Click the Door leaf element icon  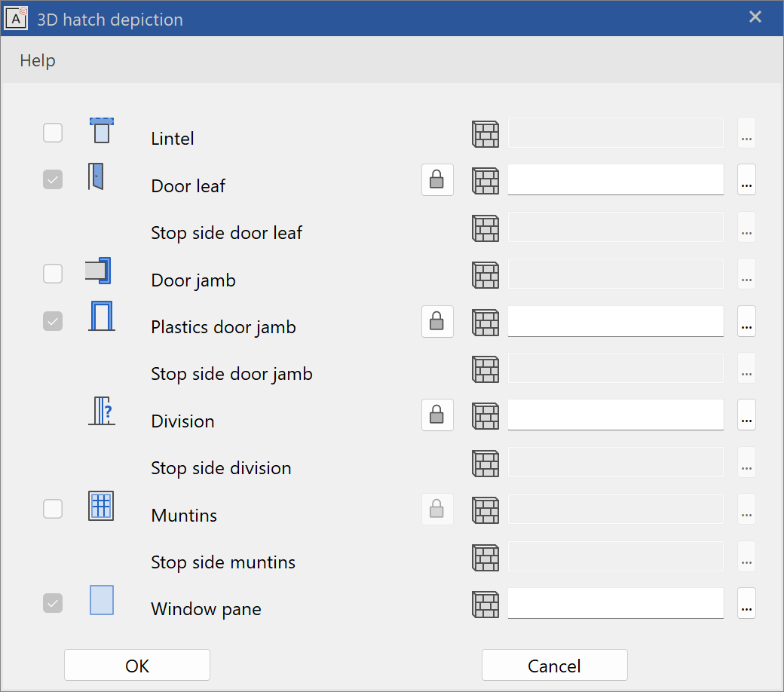pos(96,176)
